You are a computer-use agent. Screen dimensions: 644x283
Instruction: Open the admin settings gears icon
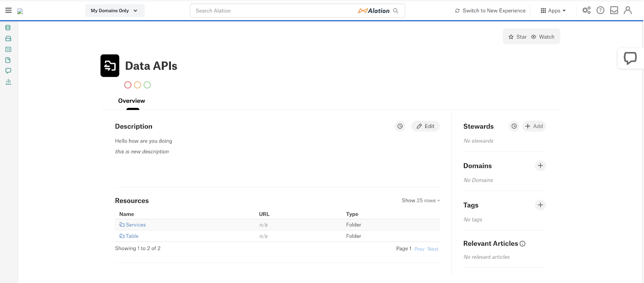pos(587,10)
